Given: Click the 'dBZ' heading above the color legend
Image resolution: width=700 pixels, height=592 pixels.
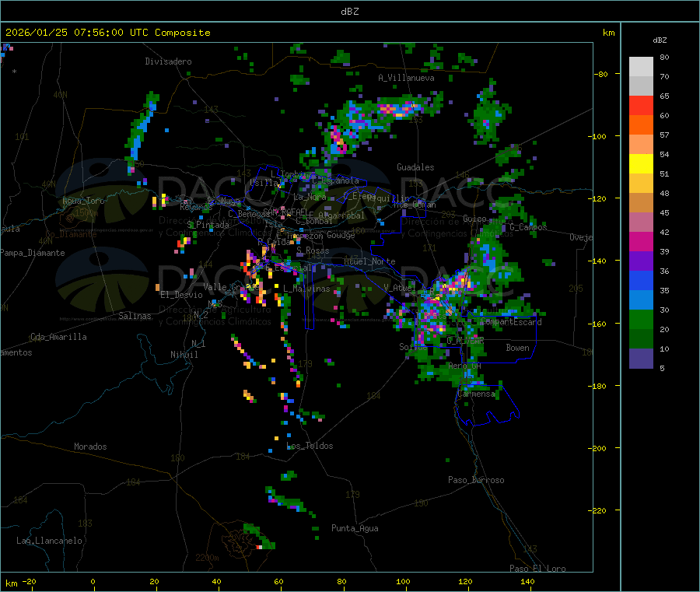Looking at the screenshot, I should pyautogui.click(x=660, y=40).
